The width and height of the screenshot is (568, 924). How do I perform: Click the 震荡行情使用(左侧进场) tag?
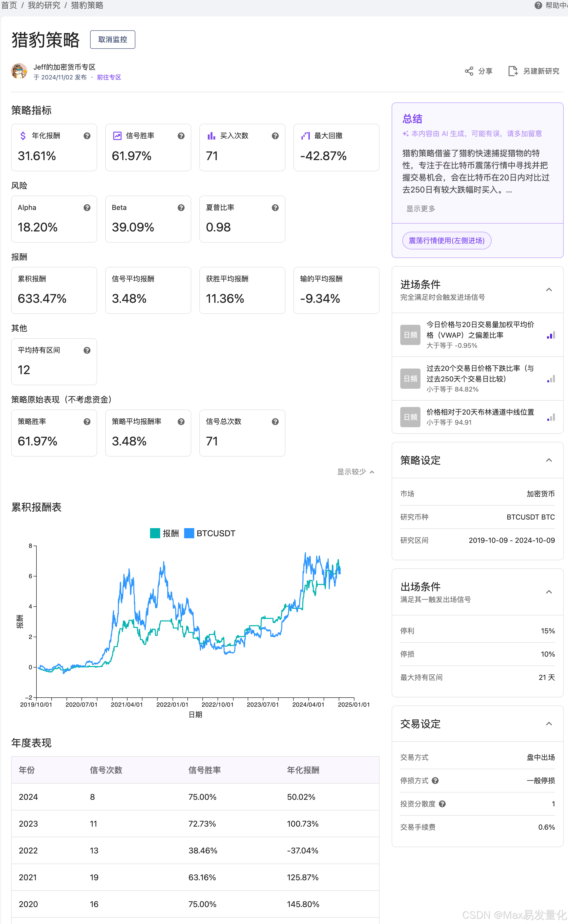click(446, 241)
